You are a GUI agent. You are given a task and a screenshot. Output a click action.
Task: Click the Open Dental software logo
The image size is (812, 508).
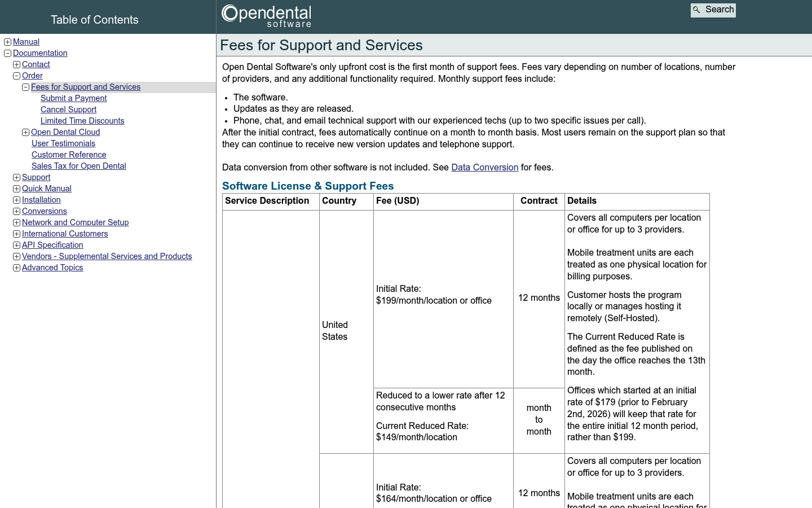(267, 16)
